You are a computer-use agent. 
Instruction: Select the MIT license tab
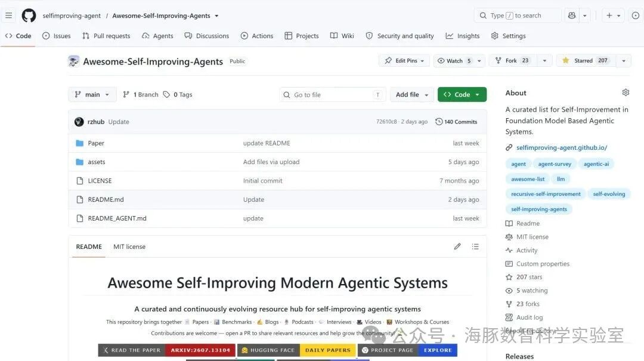tap(129, 246)
